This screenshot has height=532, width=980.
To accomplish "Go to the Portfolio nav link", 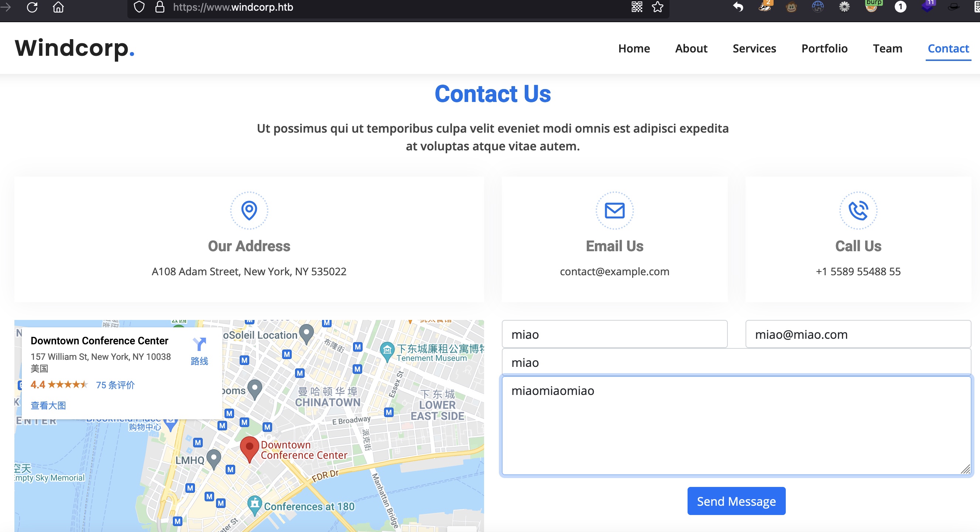I will pos(824,48).
